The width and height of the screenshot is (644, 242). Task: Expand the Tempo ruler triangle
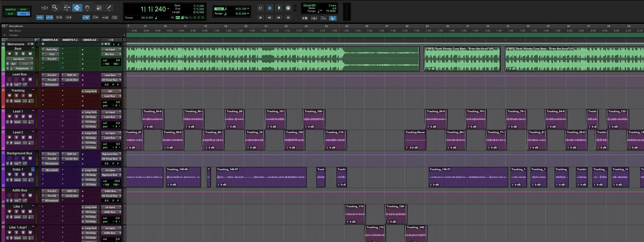(x=4, y=35)
